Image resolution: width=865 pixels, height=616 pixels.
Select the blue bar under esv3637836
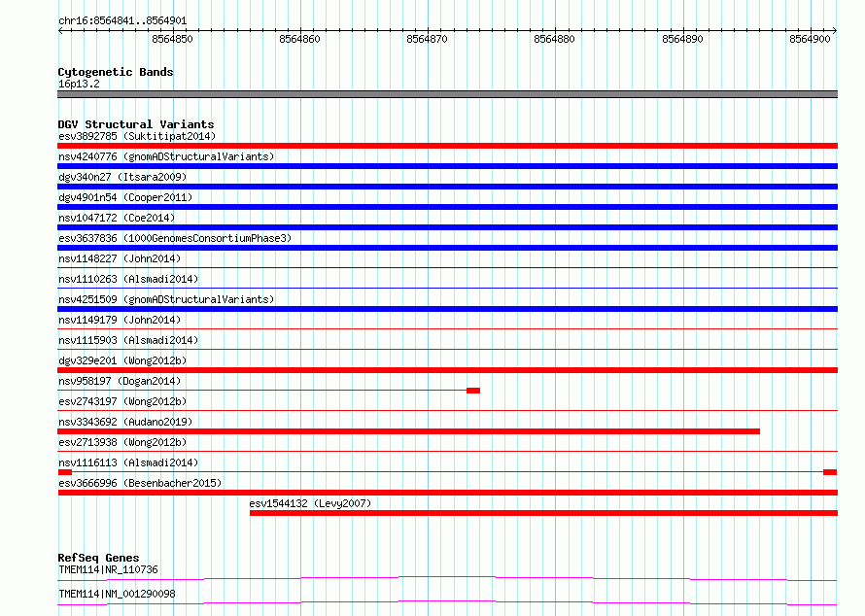[x=447, y=248]
